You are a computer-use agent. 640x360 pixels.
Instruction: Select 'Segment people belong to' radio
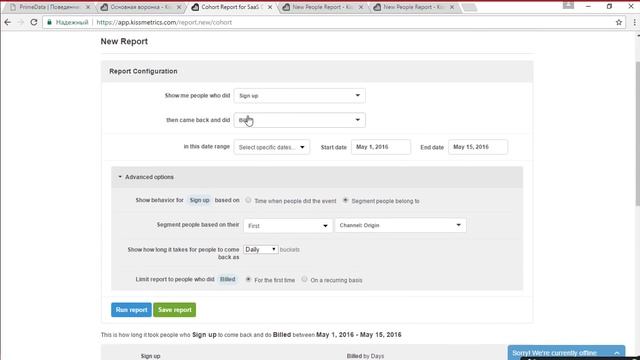[345, 200]
